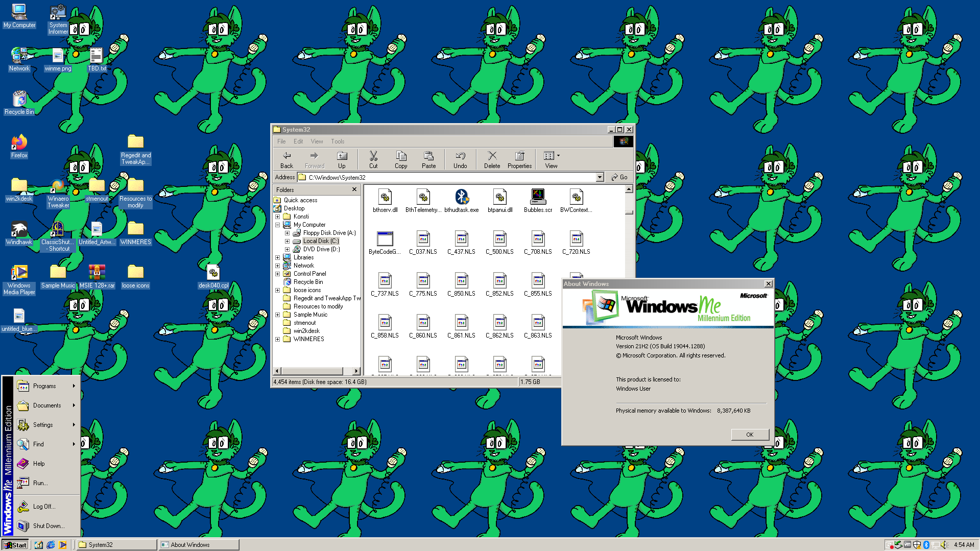Click the Delete toolbar icon
Image resolution: width=980 pixels, height=551 pixels.
tap(492, 156)
